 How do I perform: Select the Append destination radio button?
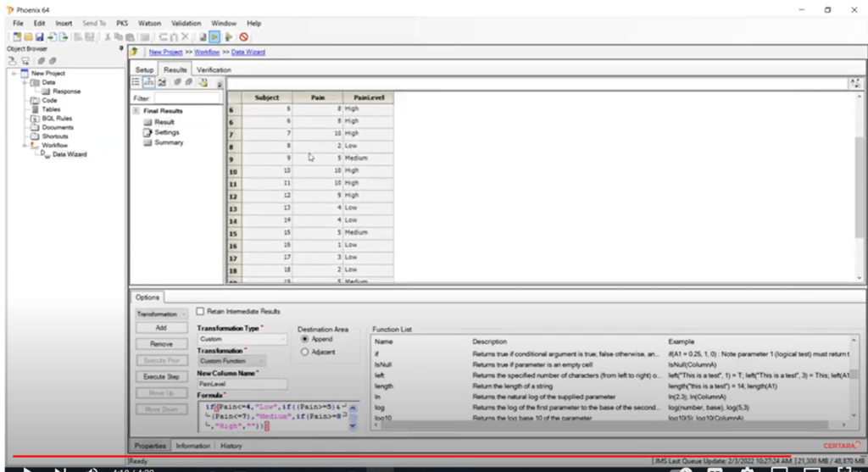[x=305, y=339]
